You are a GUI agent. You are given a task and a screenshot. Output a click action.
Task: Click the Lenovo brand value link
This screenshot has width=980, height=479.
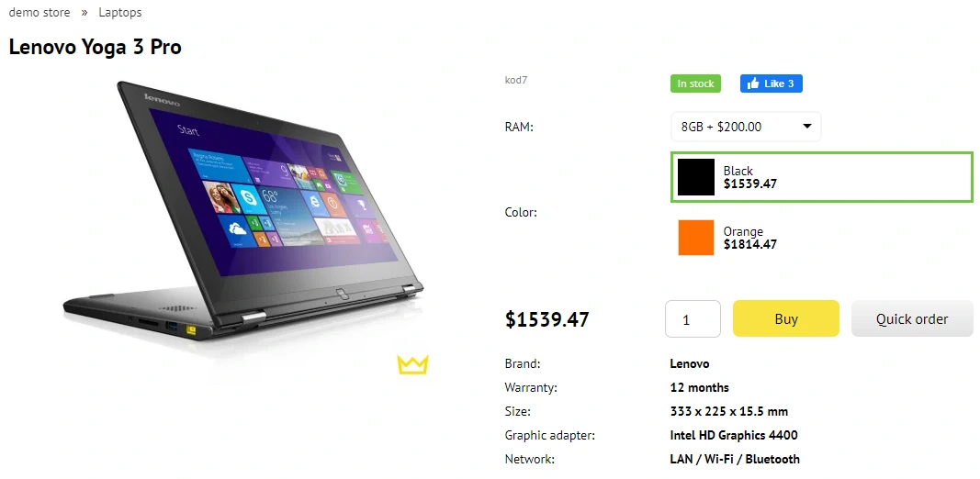click(x=690, y=363)
